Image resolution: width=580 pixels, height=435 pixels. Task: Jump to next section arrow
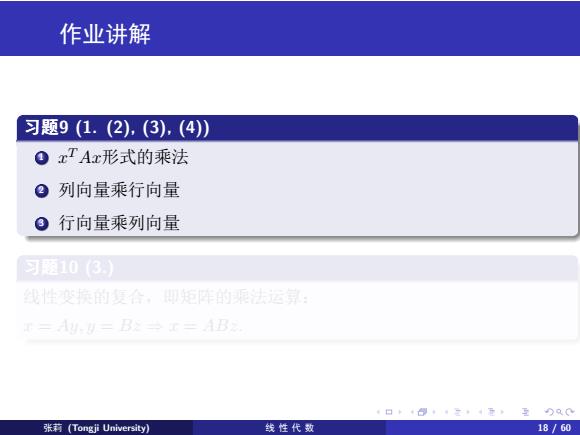point(502,412)
